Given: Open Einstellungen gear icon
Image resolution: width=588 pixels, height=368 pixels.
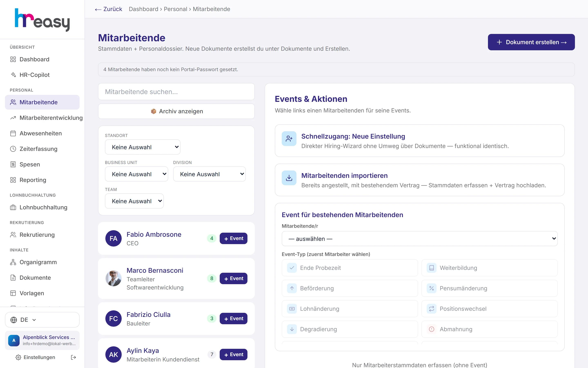Looking at the screenshot, I should click(x=18, y=357).
